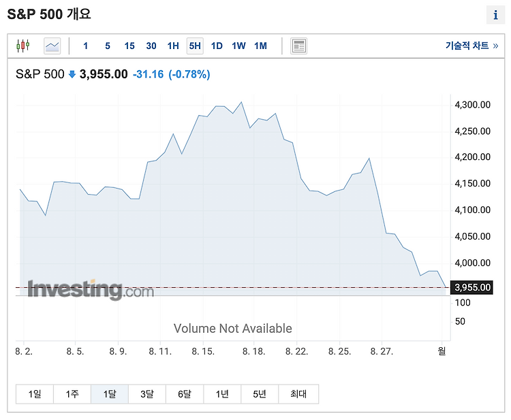Select the 6달 range tab

185,394
